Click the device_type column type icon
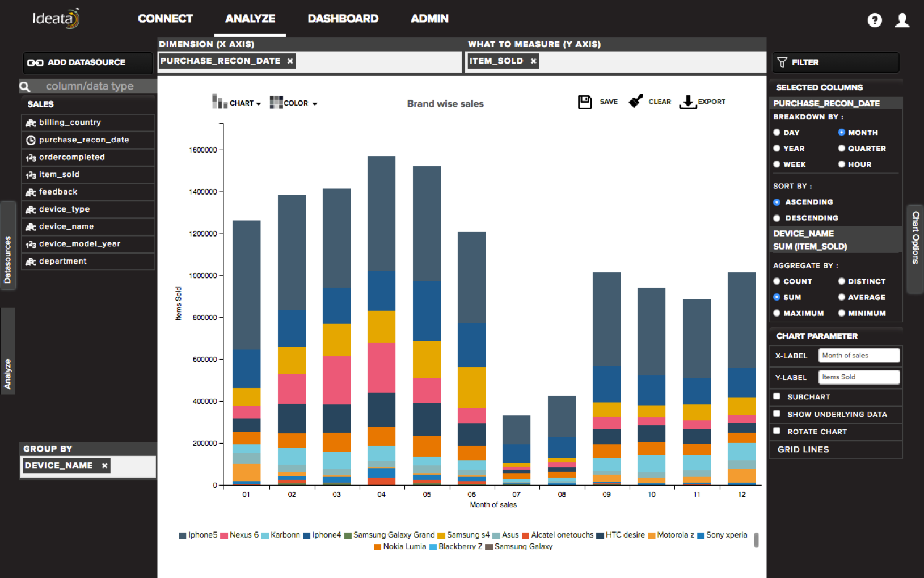Screen dimensions: 924x578 (x=31, y=210)
